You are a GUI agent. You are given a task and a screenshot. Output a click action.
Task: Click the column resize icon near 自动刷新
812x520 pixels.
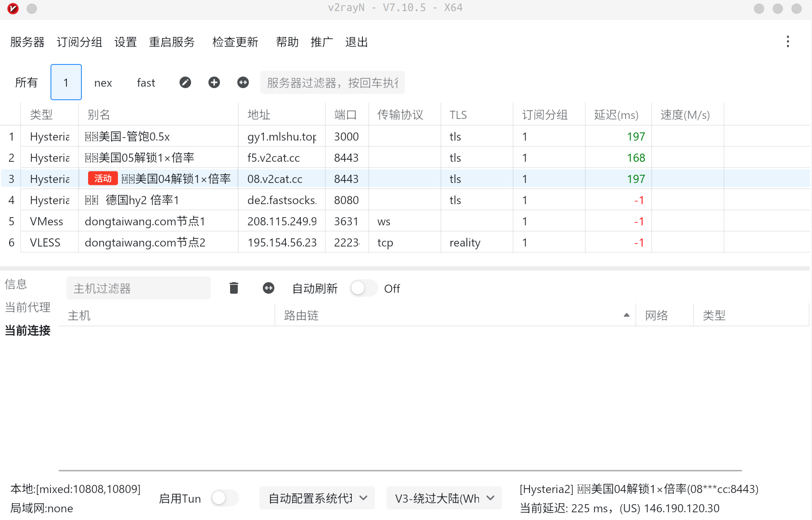269,288
